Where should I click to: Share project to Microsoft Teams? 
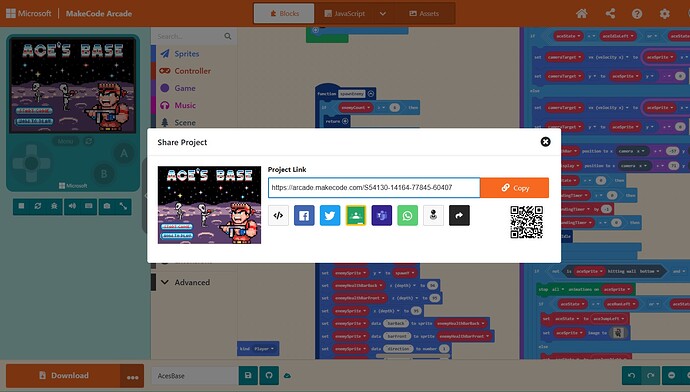tap(382, 216)
